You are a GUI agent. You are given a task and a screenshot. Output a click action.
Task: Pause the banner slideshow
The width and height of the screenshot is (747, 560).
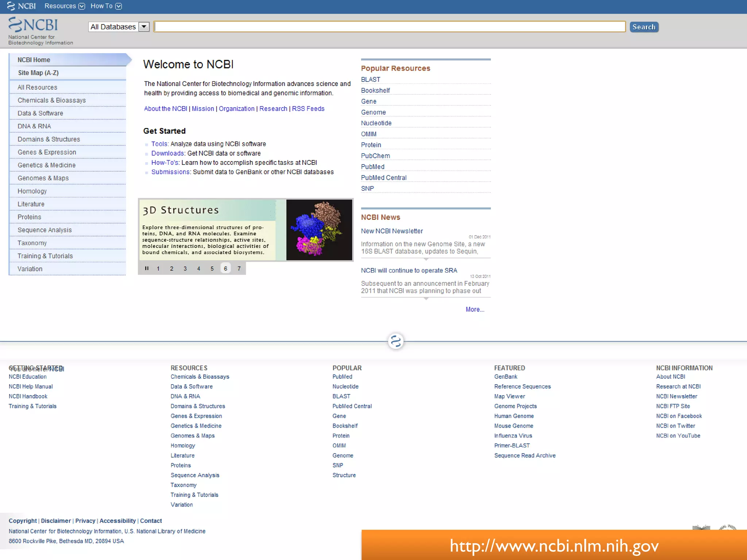[x=147, y=268]
